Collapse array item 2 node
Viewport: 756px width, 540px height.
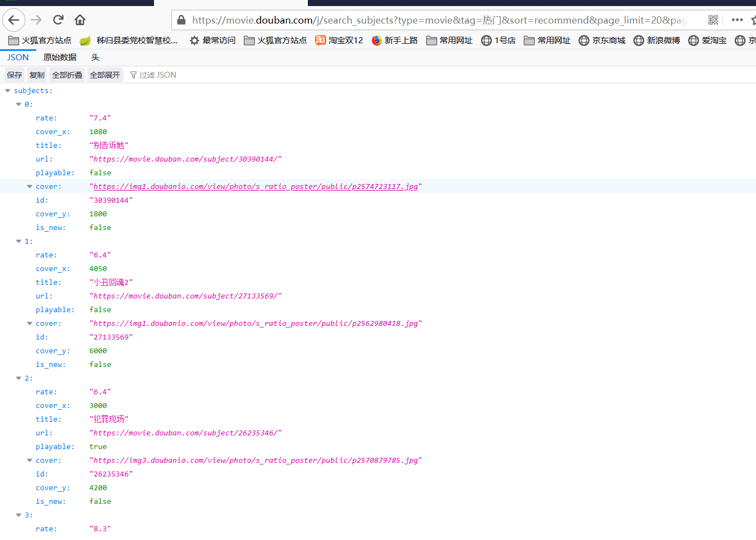19,378
